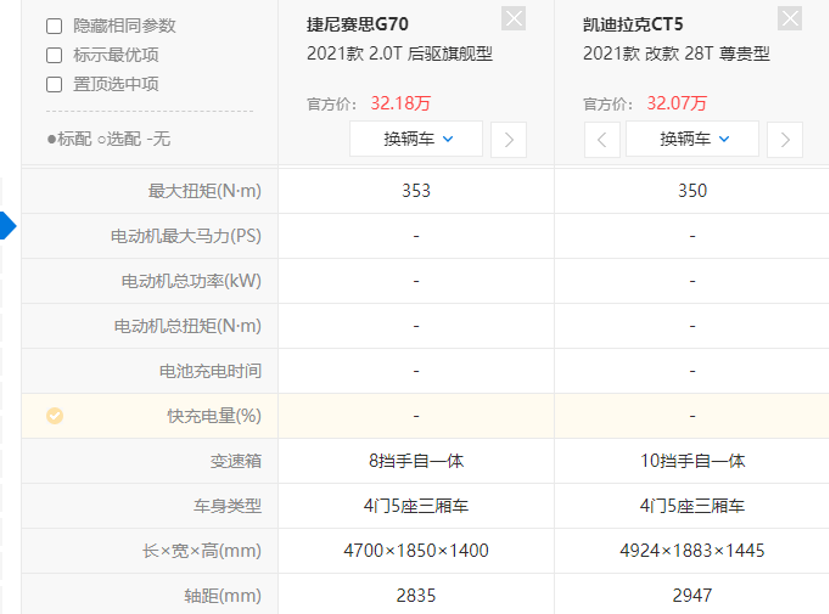Select the 快充电量(%) row label

pyautogui.click(x=214, y=416)
